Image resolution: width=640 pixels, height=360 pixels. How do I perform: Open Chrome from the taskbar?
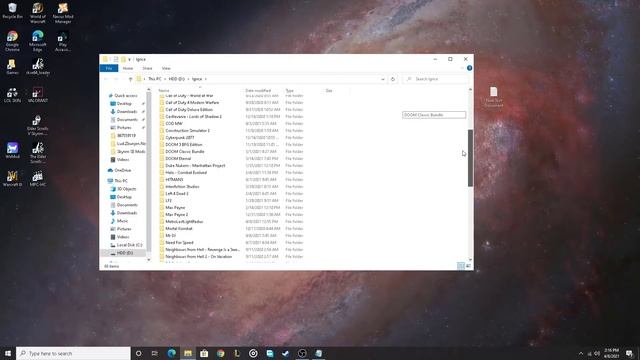click(220, 353)
